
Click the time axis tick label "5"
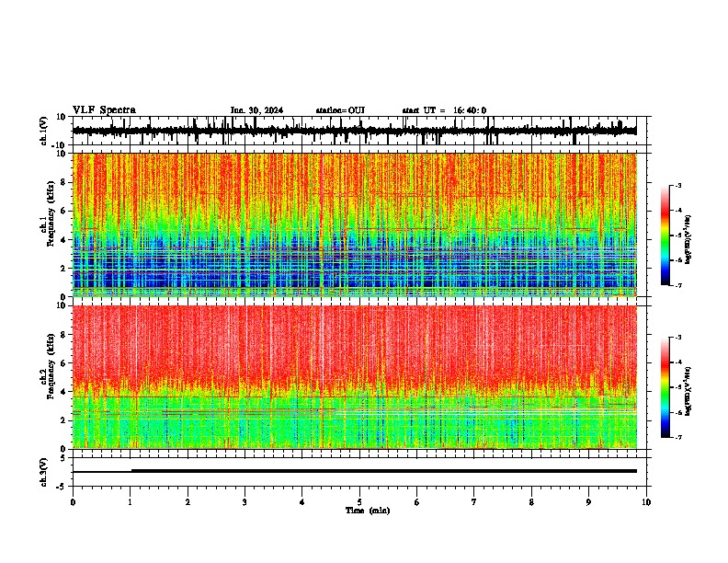[359, 502]
